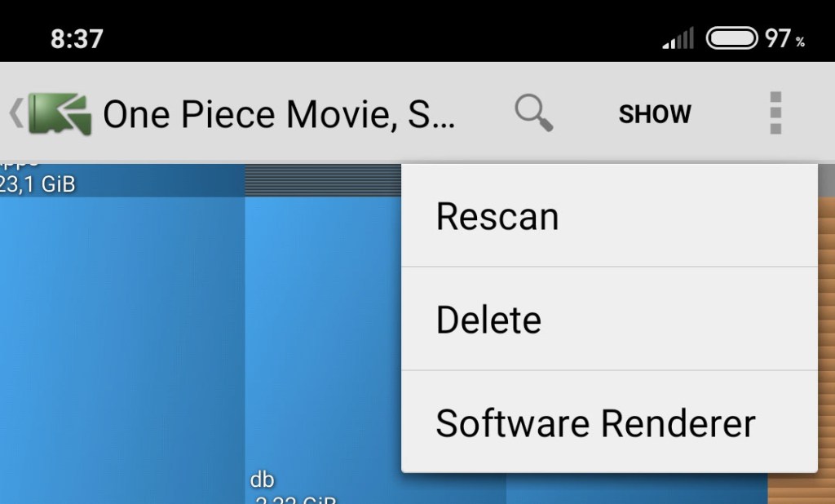Tap the 97% battery percentage text
This screenshot has width=835, height=504.
pyautogui.click(x=784, y=38)
